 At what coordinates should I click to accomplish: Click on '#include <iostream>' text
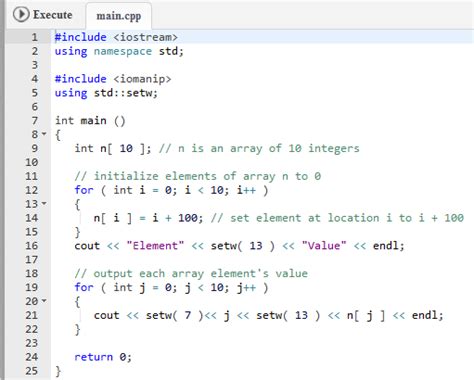coord(116,37)
